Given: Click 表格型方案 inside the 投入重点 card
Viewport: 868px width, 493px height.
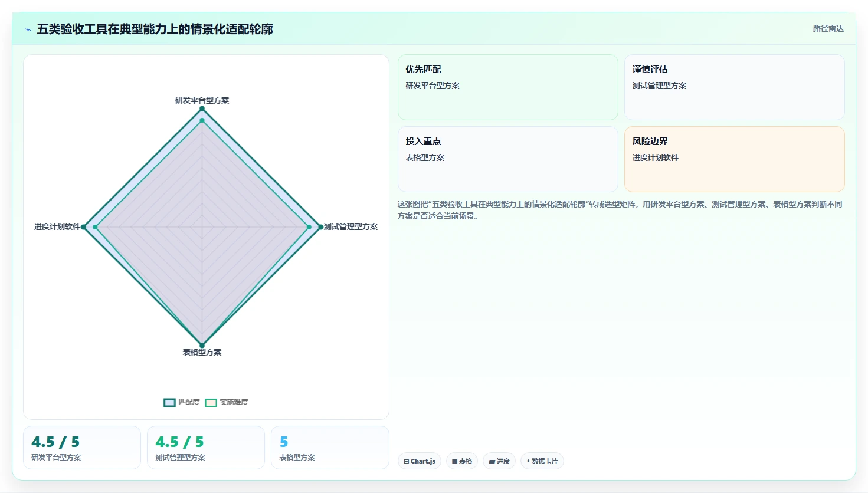Looking at the screenshot, I should point(425,157).
